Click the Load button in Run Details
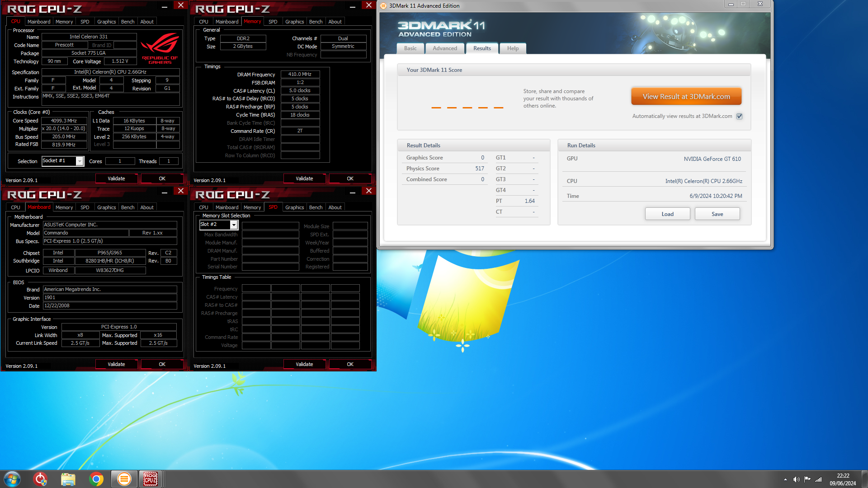The width and height of the screenshot is (868, 488). coord(667,214)
